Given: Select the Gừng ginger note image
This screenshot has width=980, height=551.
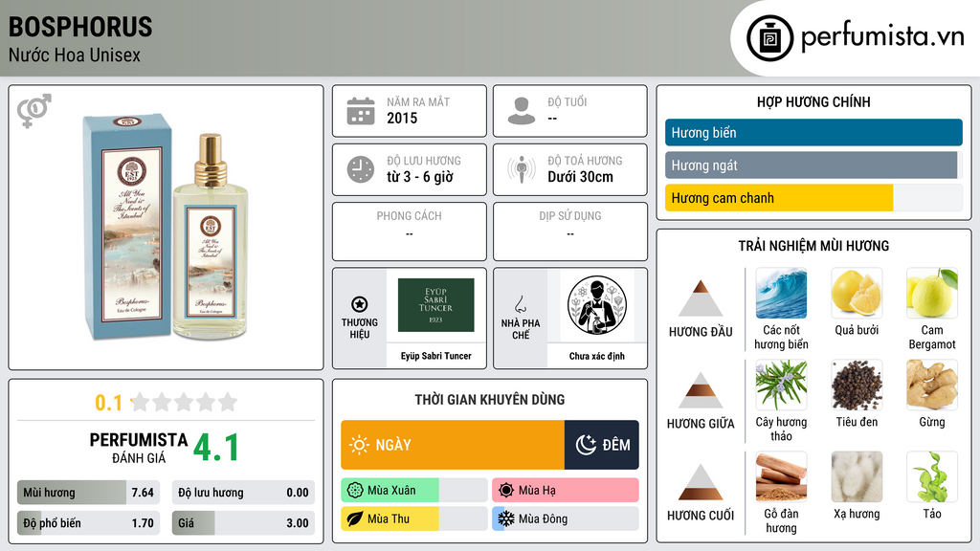Looking at the screenshot, I should click(932, 385).
